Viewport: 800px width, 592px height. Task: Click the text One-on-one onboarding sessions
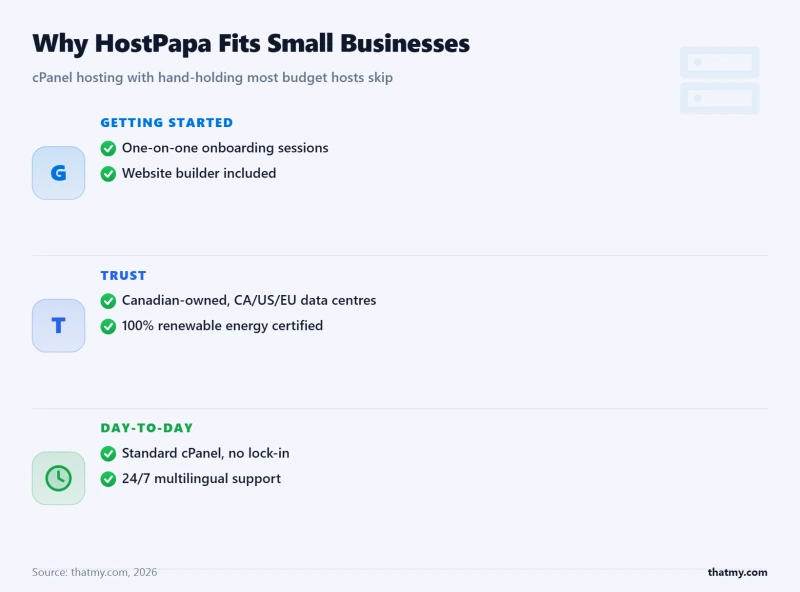(x=225, y=148)
